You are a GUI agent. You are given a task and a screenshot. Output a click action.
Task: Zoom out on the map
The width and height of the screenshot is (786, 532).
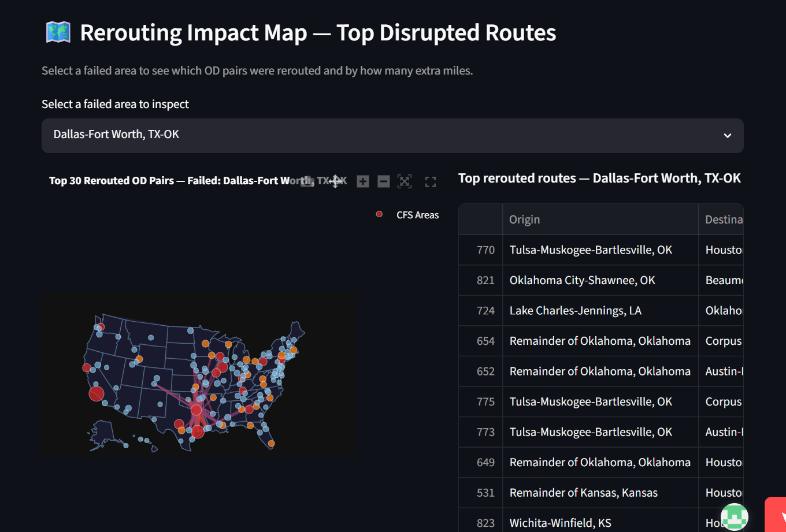(x=384, y=181)
